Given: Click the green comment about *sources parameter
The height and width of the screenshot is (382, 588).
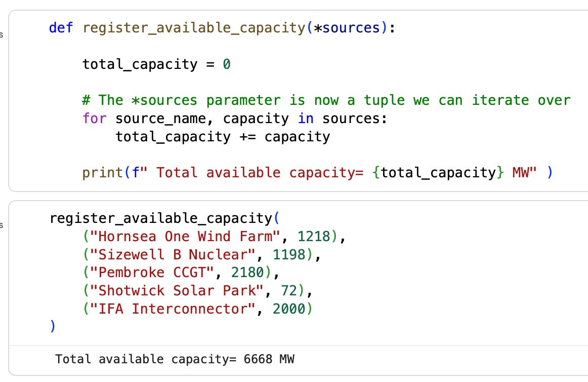Looking at the screenshot, I should point(326,100).
